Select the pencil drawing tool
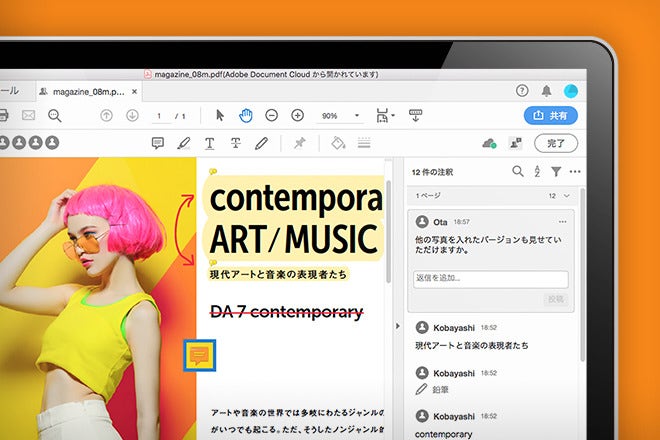Viewport: 660px width, 440px height. pos(261,143)
